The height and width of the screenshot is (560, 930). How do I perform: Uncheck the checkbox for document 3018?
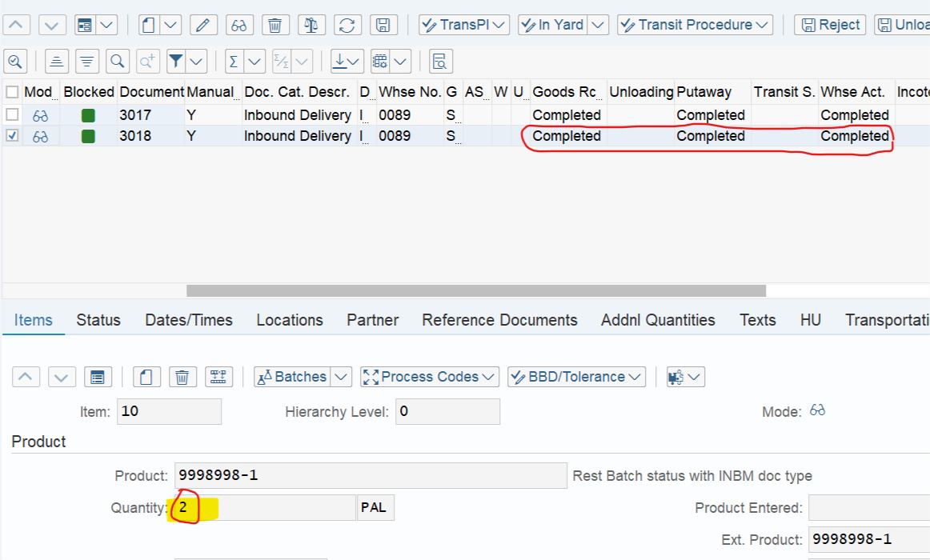(12, 136)
